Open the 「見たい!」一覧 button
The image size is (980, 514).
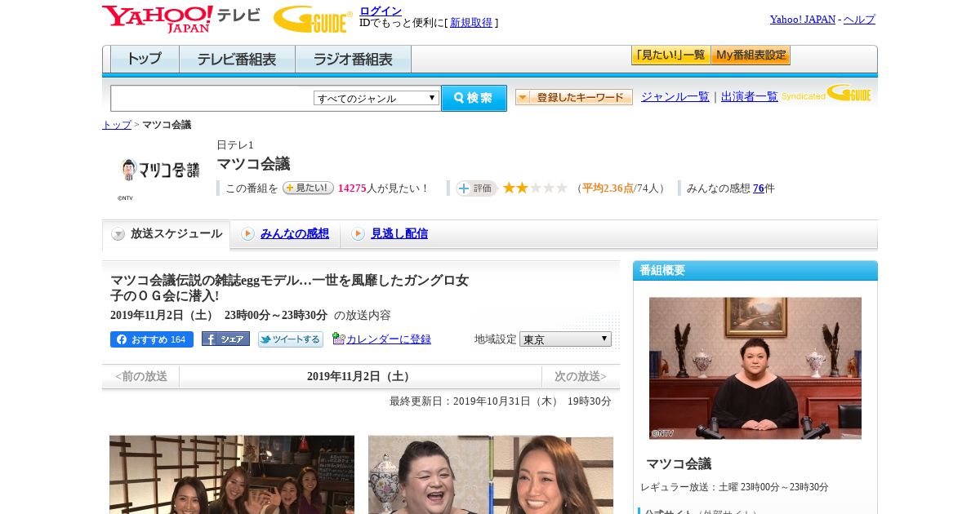(x=670, y=55)
